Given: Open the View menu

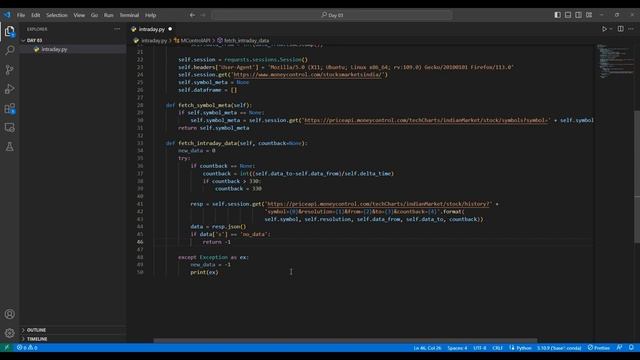Looking at the screenshot, I should [79, 15].
